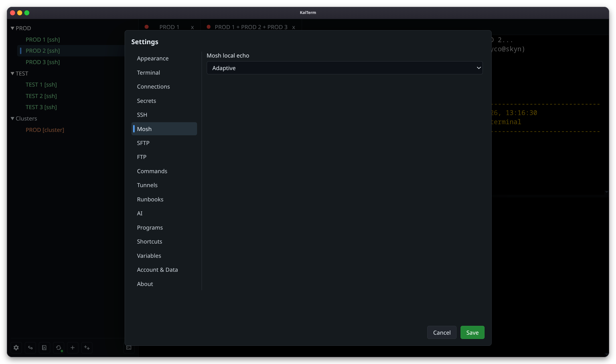Click the terminal prompt icon at sidebar bottom
The height and width of the screenshot is (364, 616).
129,347
